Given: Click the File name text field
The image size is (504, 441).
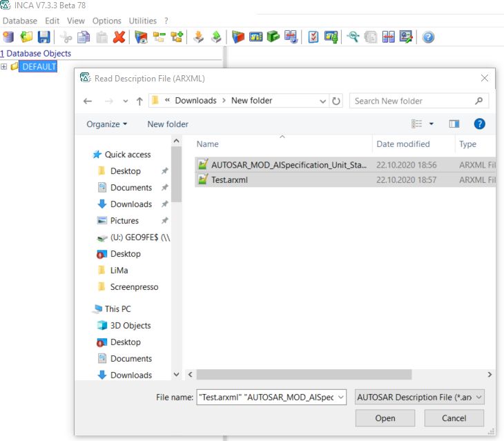Looking at the screenshot, I should 266,398.
